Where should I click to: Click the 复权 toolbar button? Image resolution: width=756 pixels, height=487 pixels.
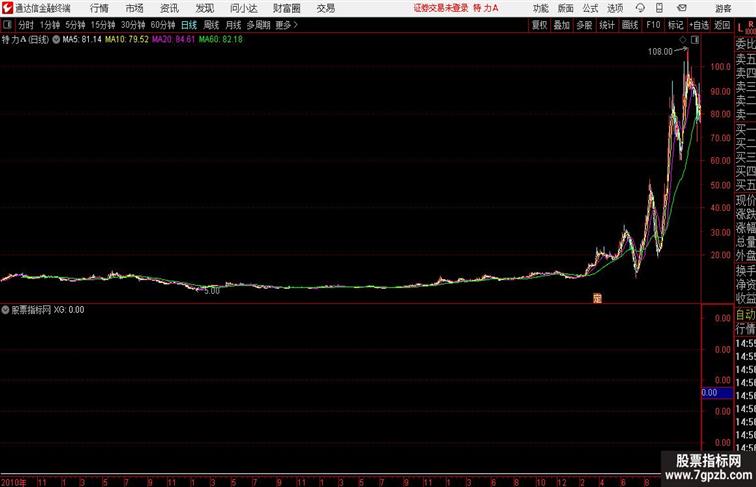(x=540, y=25)
